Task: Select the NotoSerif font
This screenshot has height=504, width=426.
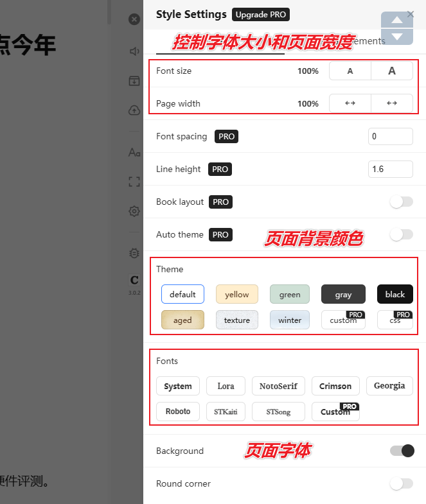Action: [278, 386]
